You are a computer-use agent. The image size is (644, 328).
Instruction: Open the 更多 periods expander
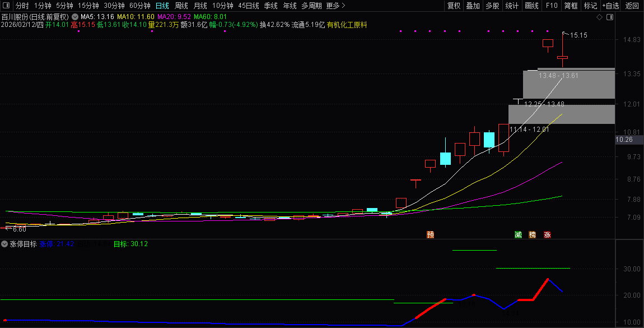pos(335,6)
